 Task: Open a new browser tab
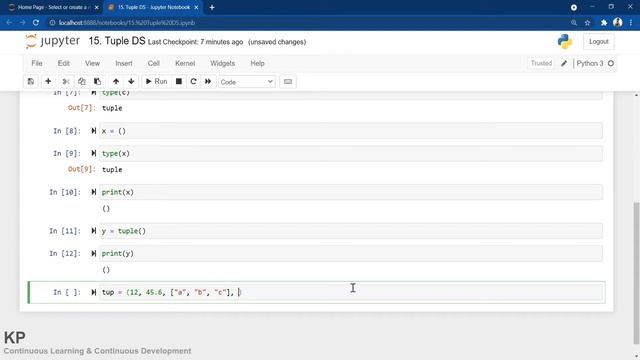click(211, 7)
